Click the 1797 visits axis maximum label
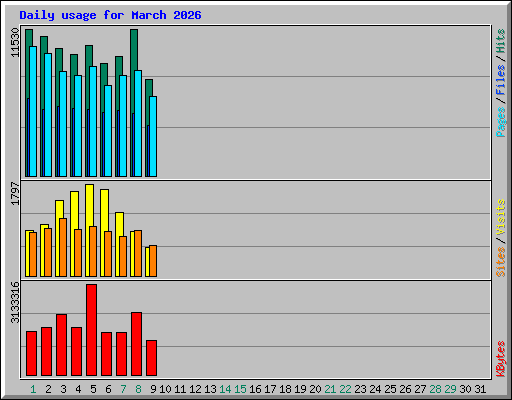This screenshot has height=400, width=512. (x=15, y=193)
